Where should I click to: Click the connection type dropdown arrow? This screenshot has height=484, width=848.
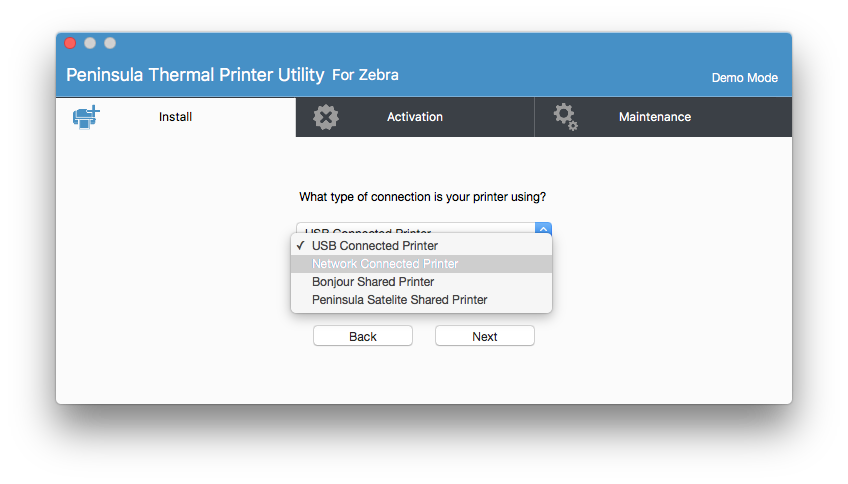click(x=543, y=228)
